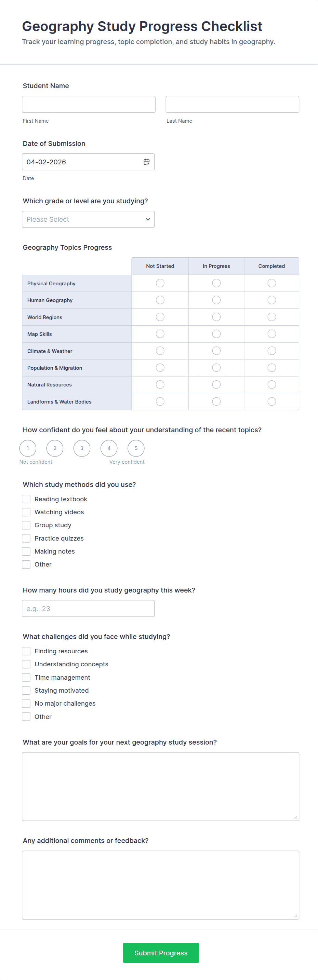Choose confidence rating 1 Not confident
The width and height of the screenshot is (318, 980).
coord(28,448)
